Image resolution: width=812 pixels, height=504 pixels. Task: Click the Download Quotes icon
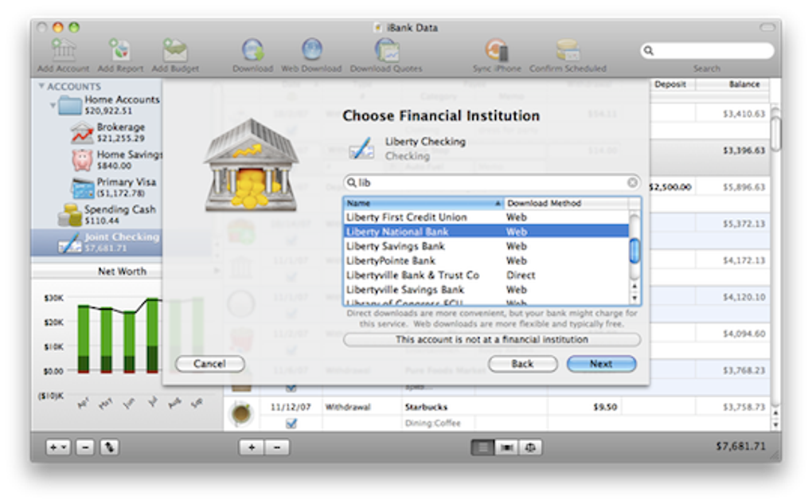[x=386, y=50]
